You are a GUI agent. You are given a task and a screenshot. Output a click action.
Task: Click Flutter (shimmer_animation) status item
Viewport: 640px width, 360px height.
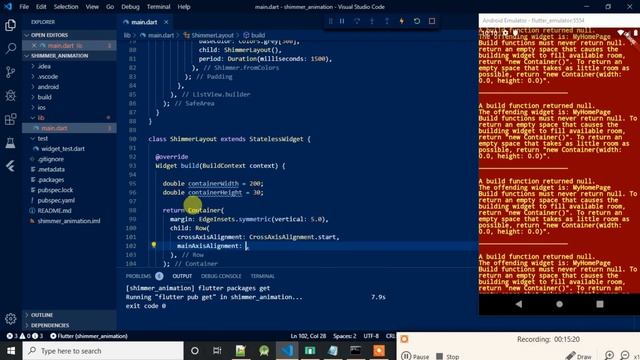tap(89, 336)
